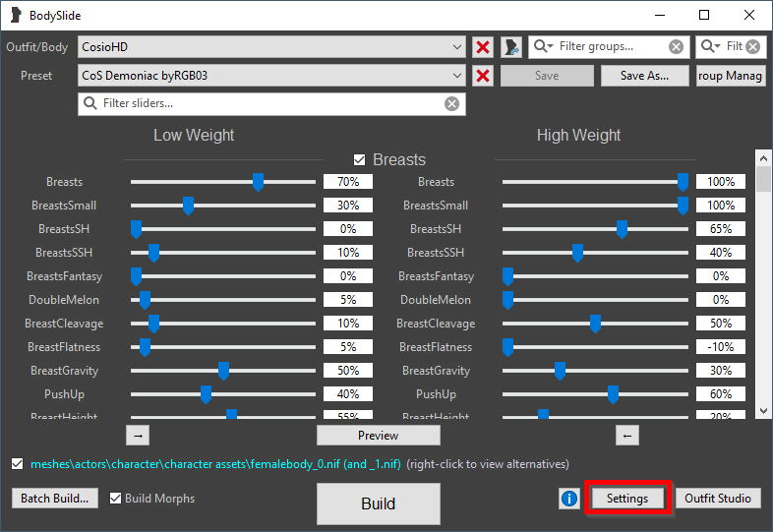This screenshot has height=532, width=773.
Task: Launch Outfit Studio
Action: (x=718, y=499)
